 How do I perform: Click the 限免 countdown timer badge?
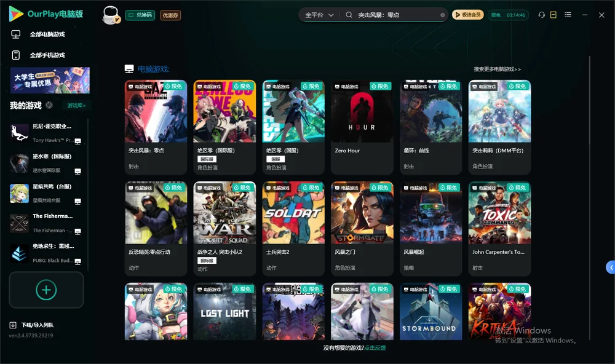508,15
